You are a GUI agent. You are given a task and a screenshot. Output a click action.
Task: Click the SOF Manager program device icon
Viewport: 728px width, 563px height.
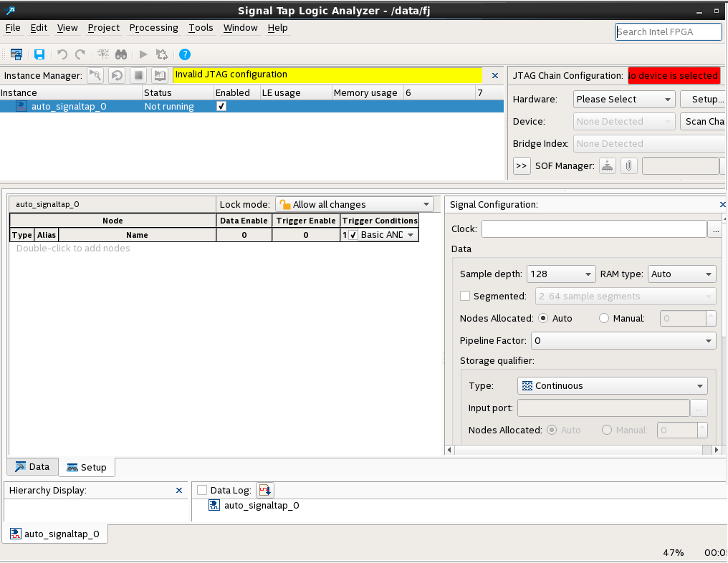click(607, 166)
